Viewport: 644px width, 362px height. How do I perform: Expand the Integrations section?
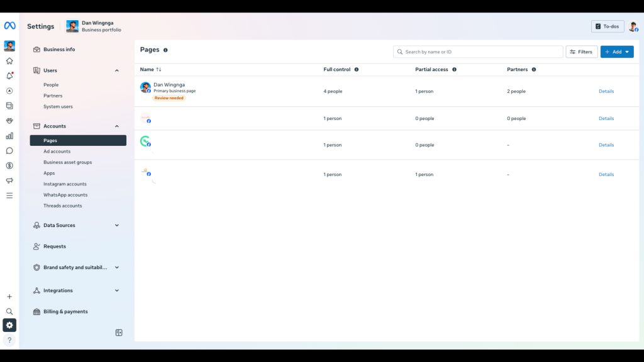pyautogui.click(x=117, y=290)
